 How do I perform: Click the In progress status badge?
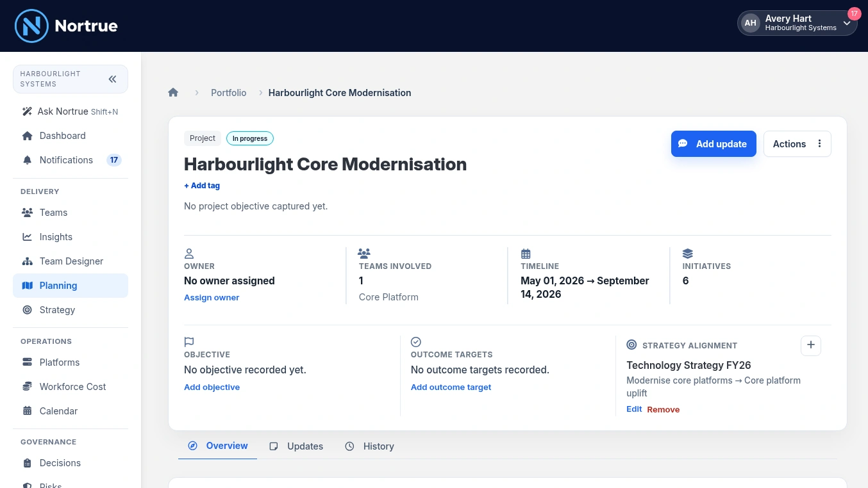250,138
